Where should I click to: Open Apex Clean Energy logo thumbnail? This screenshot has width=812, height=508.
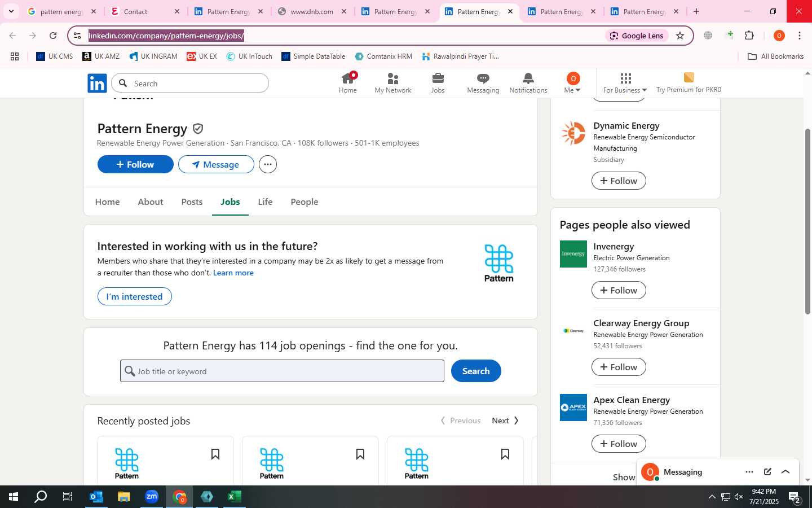(573, 408)
